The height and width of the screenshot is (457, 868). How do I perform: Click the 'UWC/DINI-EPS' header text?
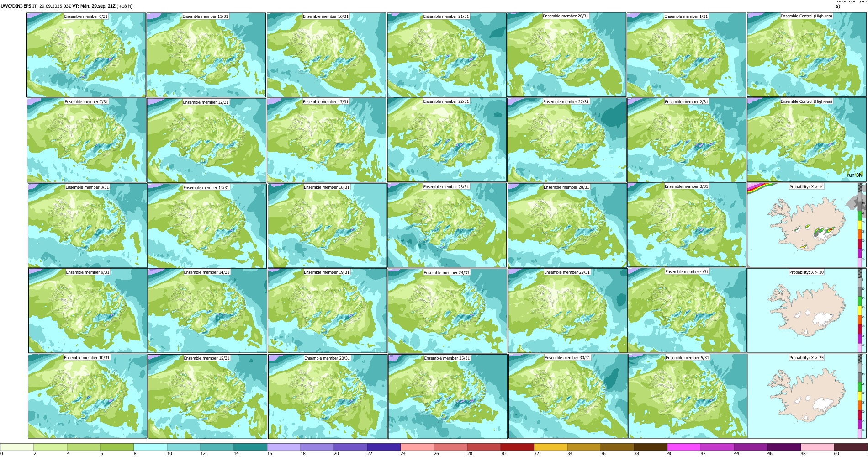[16, 6]
